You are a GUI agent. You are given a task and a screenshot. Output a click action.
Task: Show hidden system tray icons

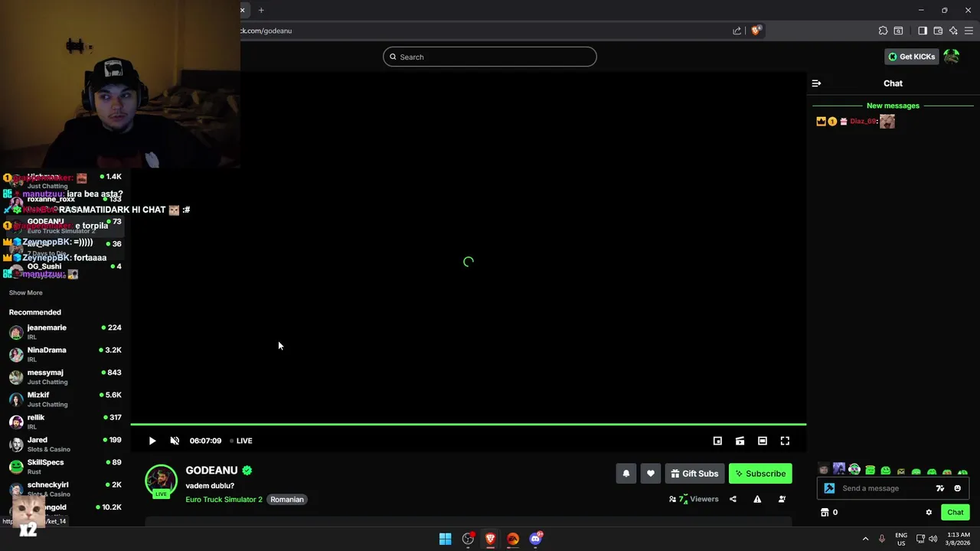click(x=866, y=539)
